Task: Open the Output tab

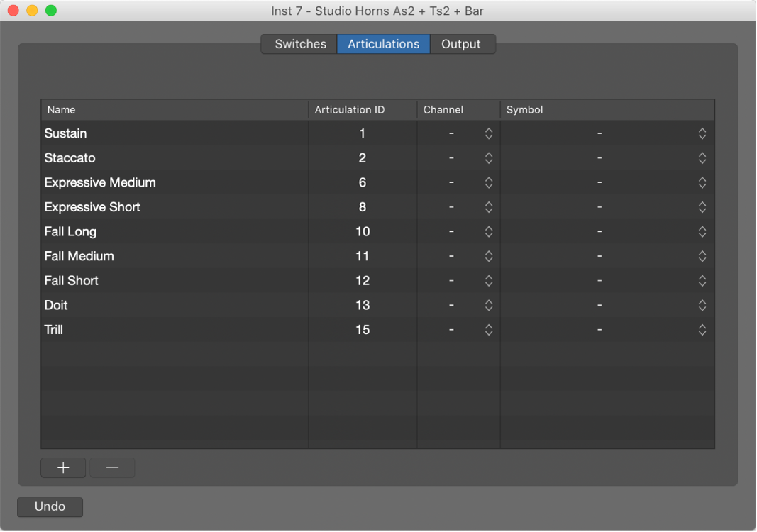Action: [463, 44]
